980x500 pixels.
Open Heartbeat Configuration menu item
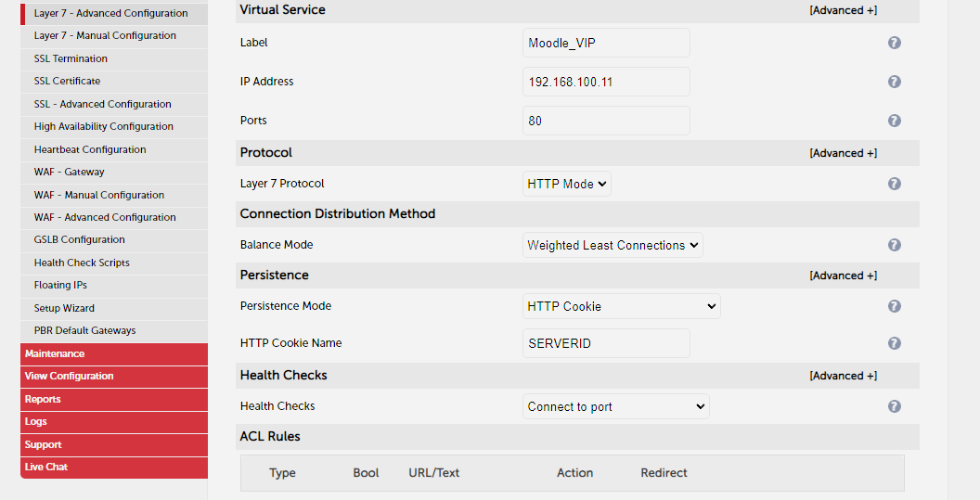[114, 149]
